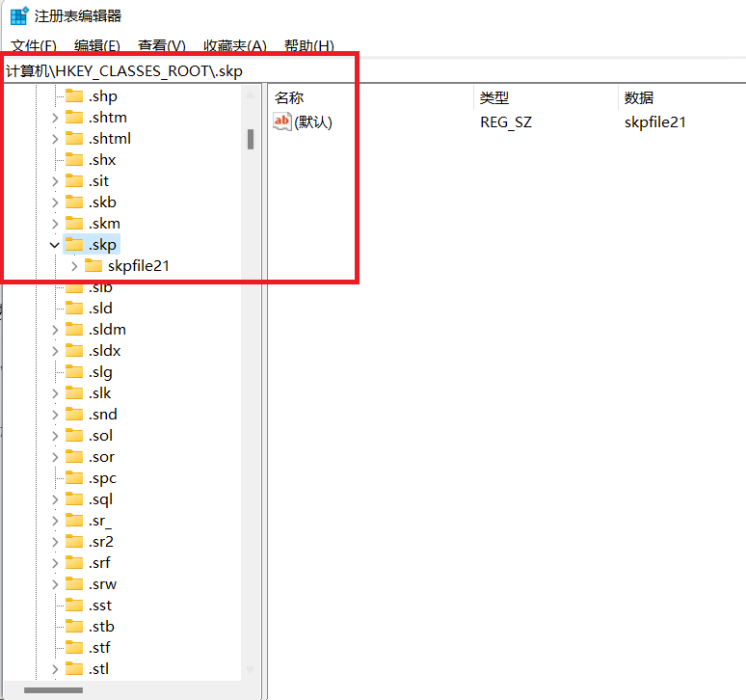The width and height of the screenshot is (746, 700).
Task: Select the .stl tree label
Action: (98, 669)
